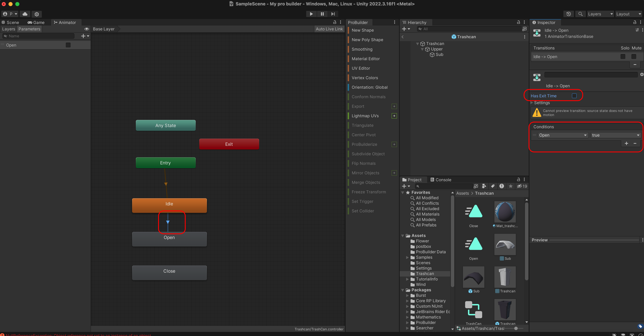644x336 pixels.
Task: Open the Layers dropdown in the top toolbar
Action: point(600,14)
